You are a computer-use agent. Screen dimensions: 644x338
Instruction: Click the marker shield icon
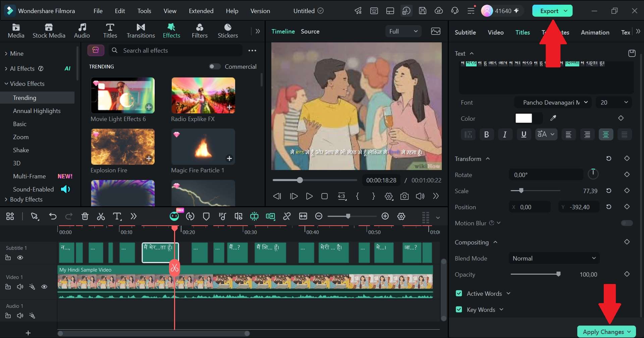coord(206,217)
